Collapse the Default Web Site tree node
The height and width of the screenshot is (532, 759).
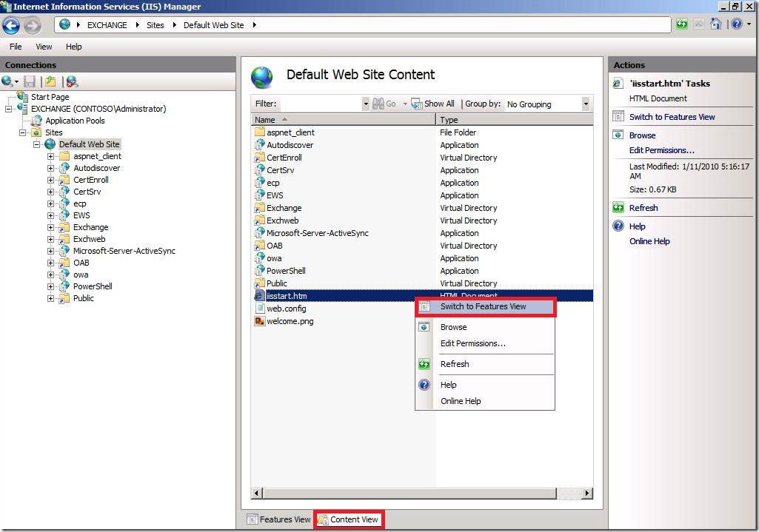(x=37, y=144)
